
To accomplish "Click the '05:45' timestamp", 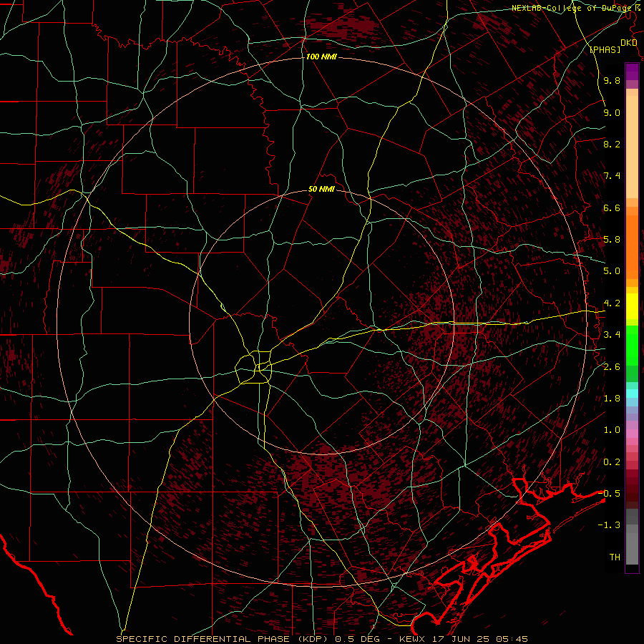I will 512,639.
